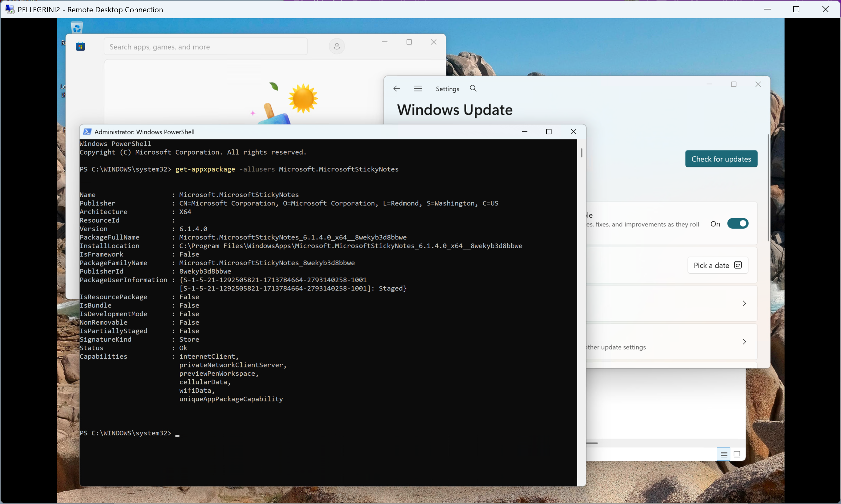The image size is (841, 504).
Task: Minimize the Remote Desktop Connection window
Action: (x=767, y=9)
